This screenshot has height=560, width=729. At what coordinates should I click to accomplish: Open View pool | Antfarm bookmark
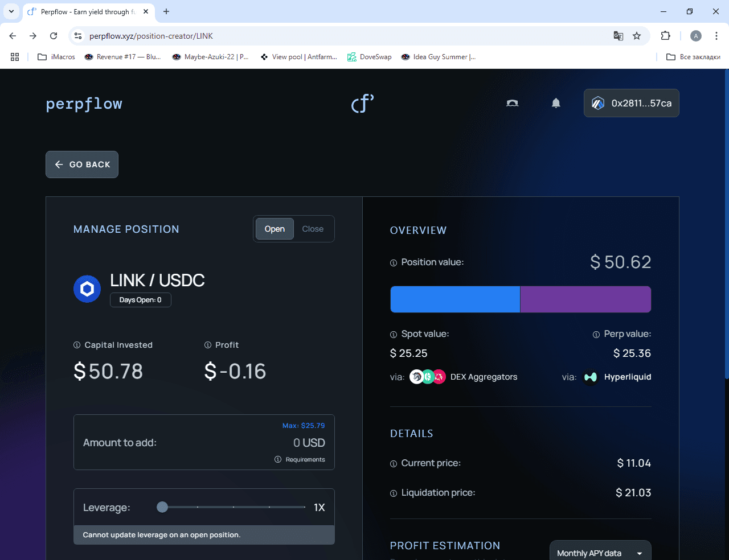click(299, 57)
